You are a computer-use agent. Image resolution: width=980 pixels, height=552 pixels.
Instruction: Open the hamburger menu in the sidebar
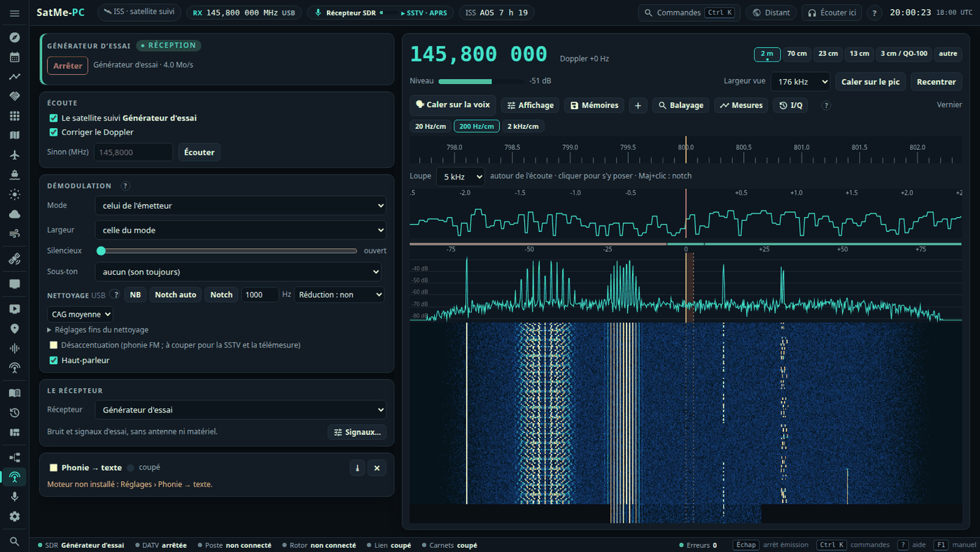(x=15, y=13)
